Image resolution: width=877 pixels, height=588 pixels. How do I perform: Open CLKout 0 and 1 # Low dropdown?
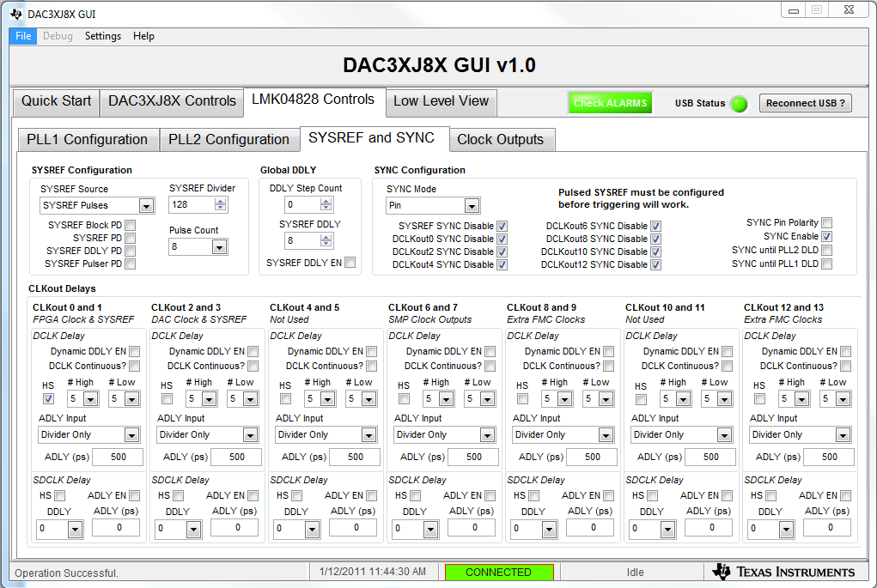point(131,399)
